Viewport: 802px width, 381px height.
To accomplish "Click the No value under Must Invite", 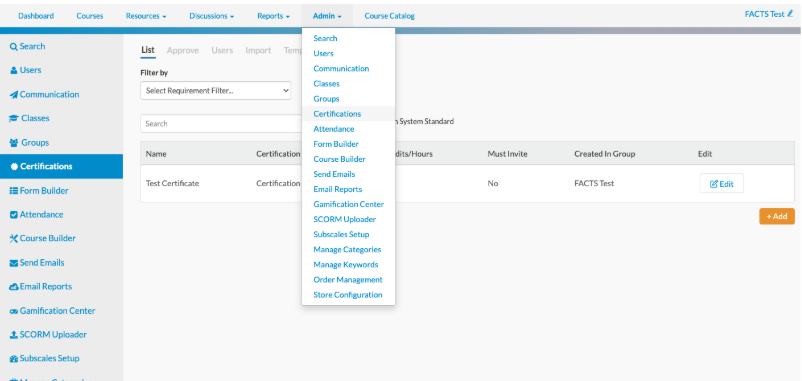I will tap(493, 184).
